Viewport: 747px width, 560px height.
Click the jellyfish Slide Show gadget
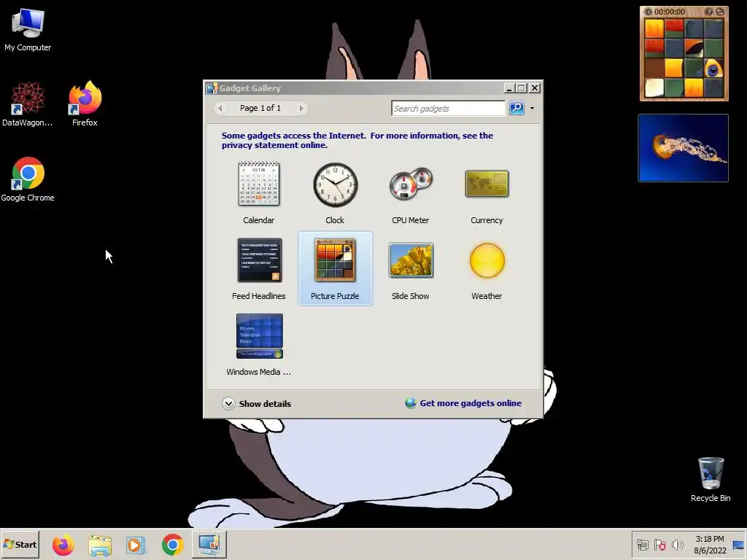point(683,147)
